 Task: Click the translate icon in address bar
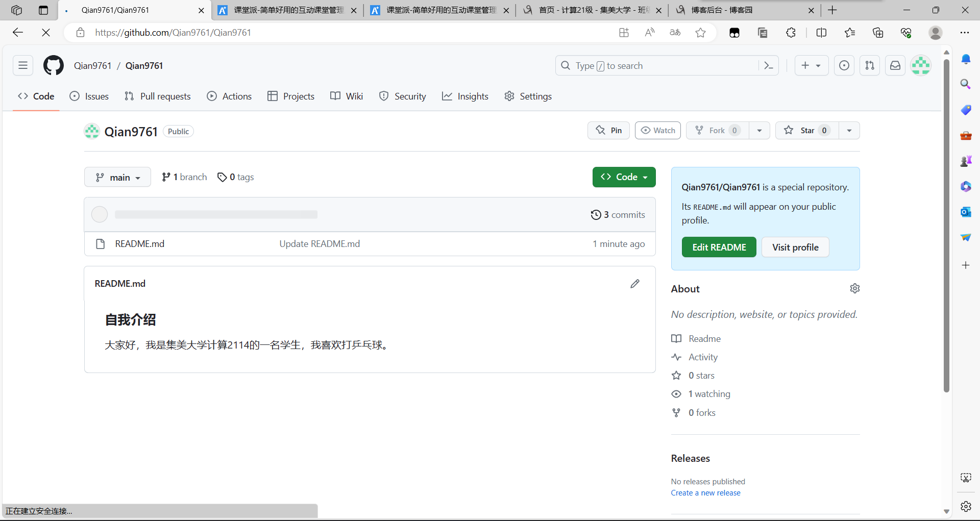pyautogui.click(x=675, y=33)
